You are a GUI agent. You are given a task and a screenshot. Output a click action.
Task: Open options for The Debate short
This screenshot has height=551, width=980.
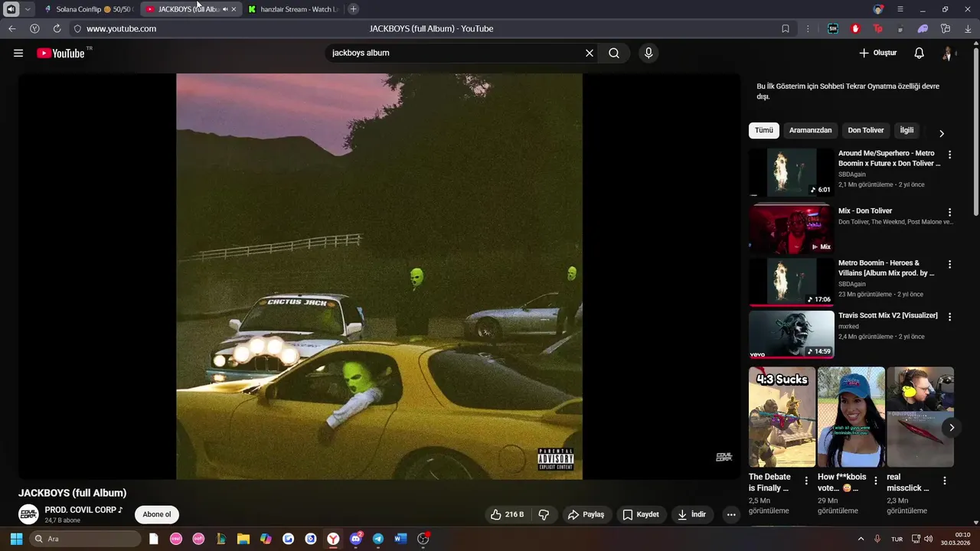click(805, 481)
